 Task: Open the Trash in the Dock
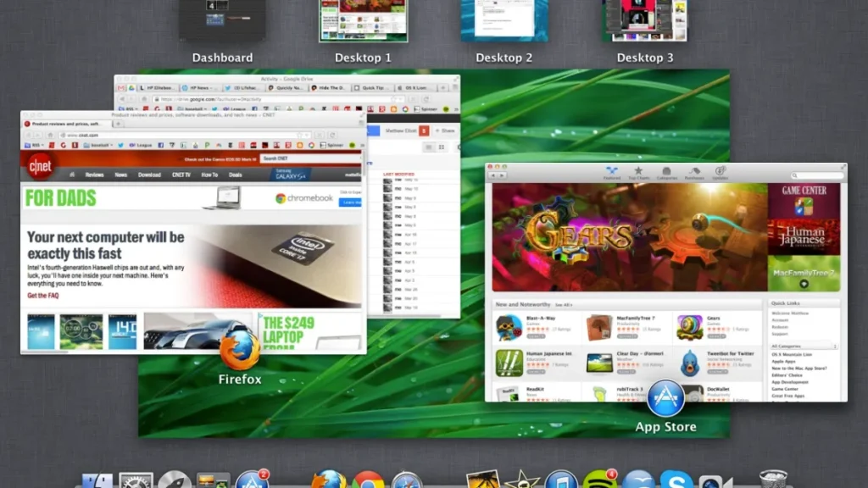coord(773,480)
